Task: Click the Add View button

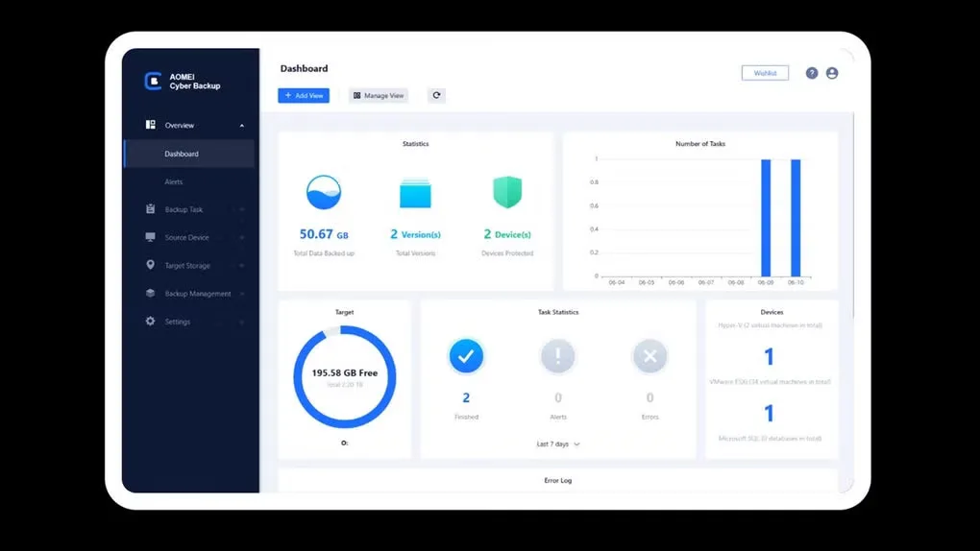Action: tap(304, 96)
